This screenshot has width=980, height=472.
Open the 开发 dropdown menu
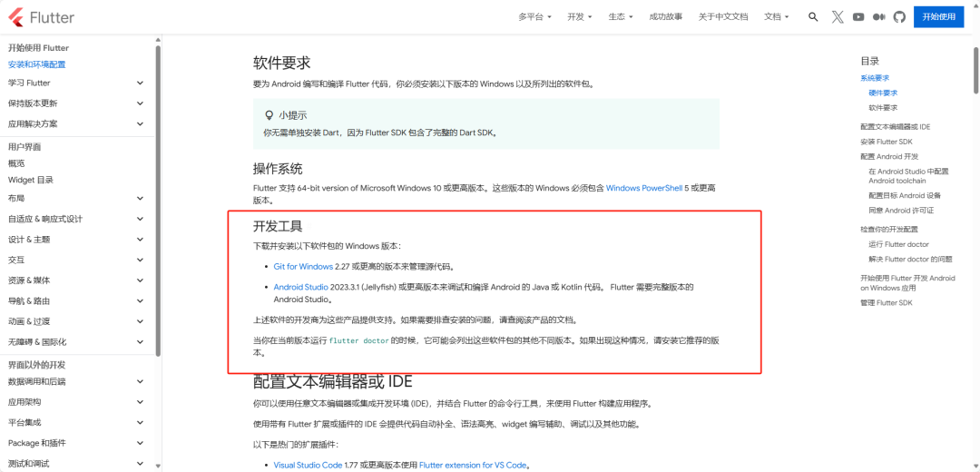point(579,17)
